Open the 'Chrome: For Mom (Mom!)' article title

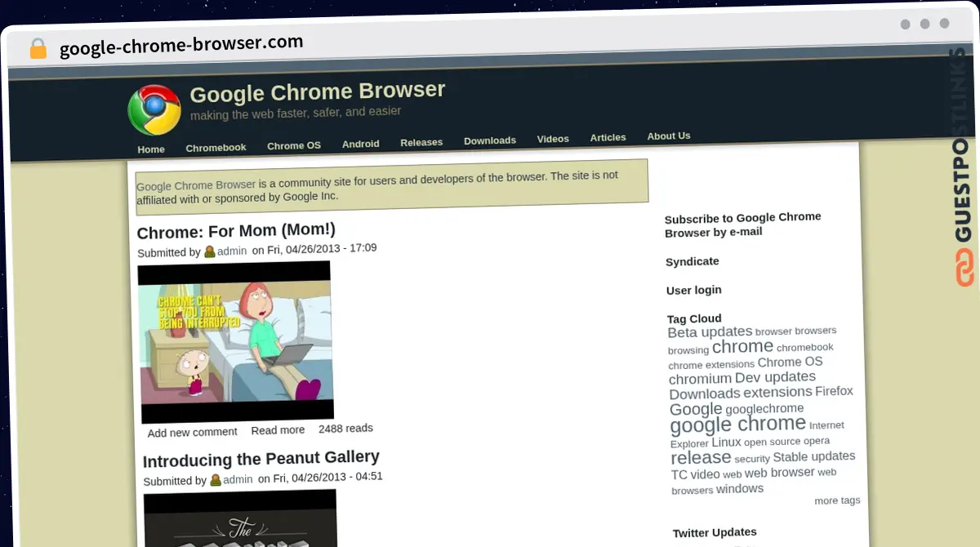236,231
